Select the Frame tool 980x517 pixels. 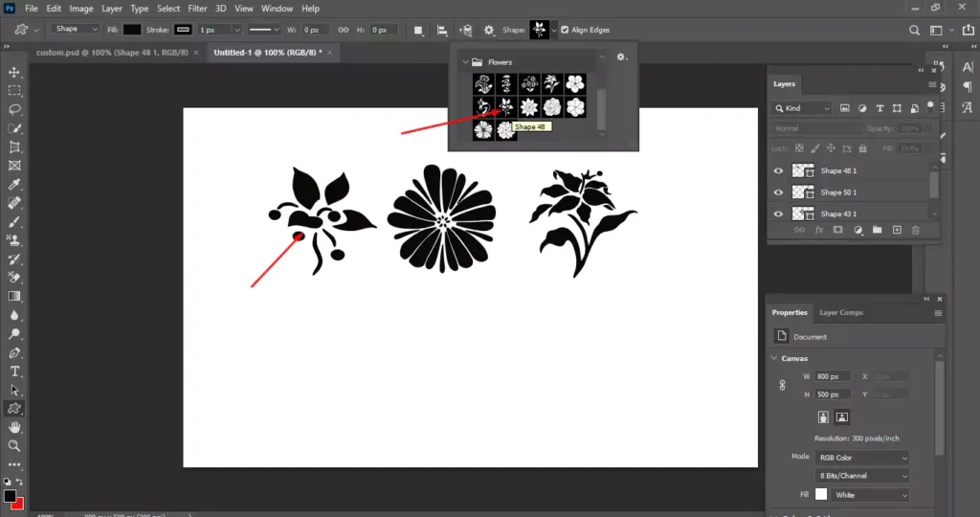pyautogui.click(x=14, y=166)
